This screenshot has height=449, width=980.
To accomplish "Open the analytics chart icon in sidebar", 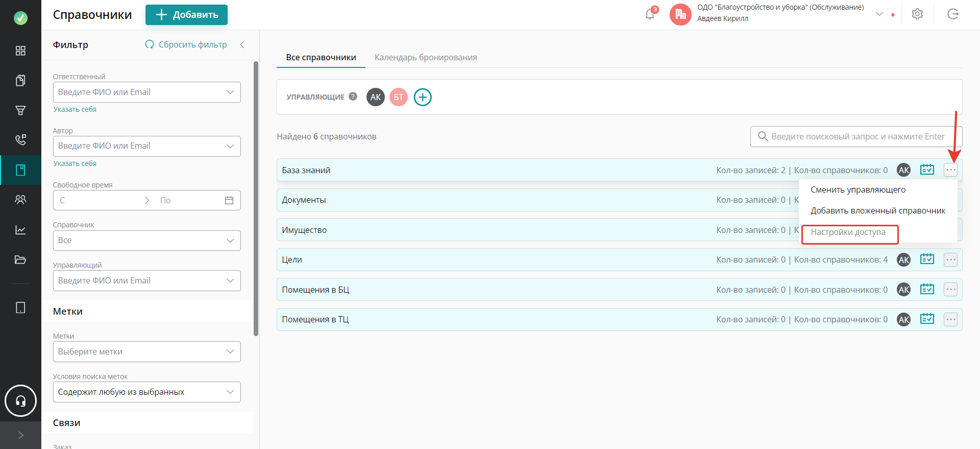I will [20, 230].
